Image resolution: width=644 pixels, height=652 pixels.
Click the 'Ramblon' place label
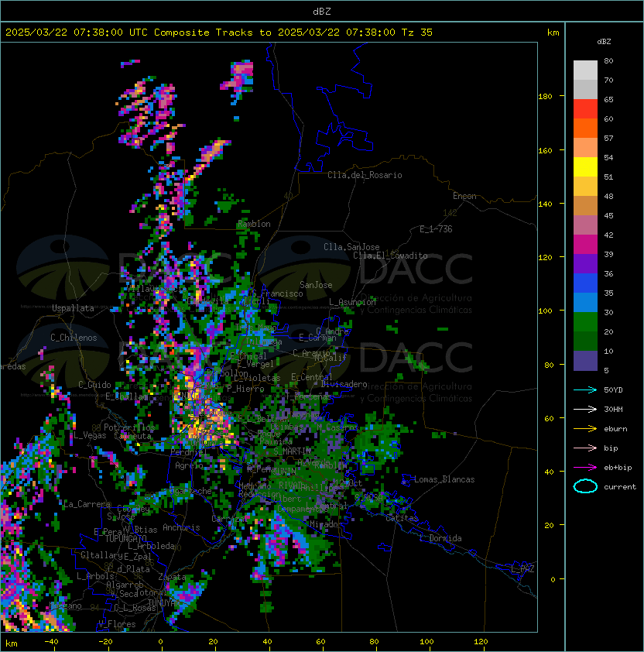tap(254, 224)
